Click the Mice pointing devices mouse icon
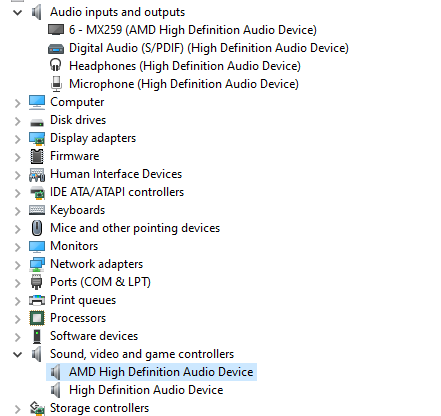 coord(37,228)
